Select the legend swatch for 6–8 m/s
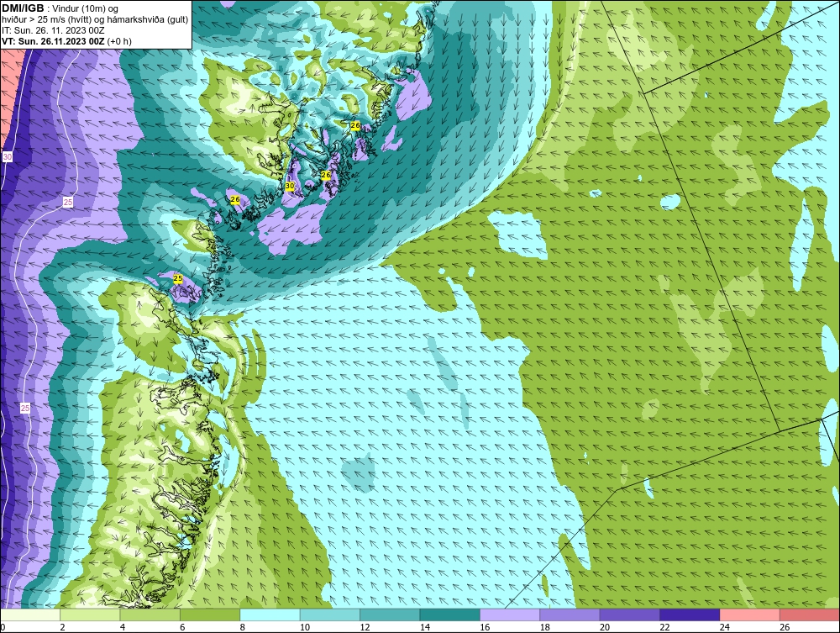Screen dimensions: 840x633 [x=210, y=615]
